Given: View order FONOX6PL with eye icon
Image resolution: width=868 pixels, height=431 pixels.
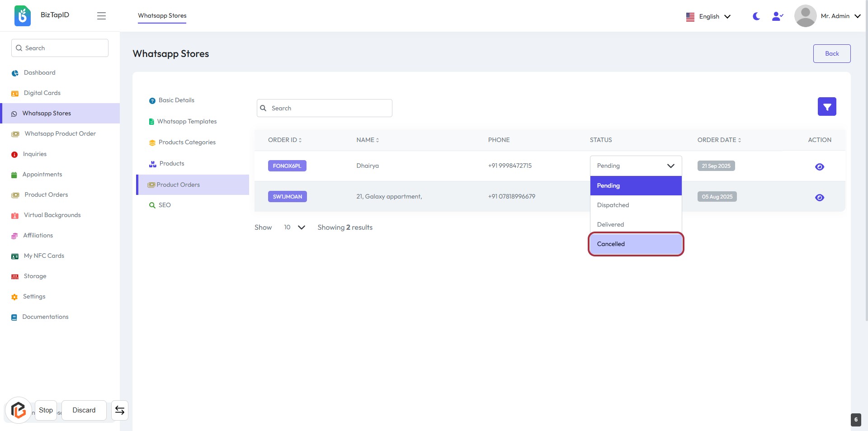Looking at the screenshot, I should coord(819,167).
